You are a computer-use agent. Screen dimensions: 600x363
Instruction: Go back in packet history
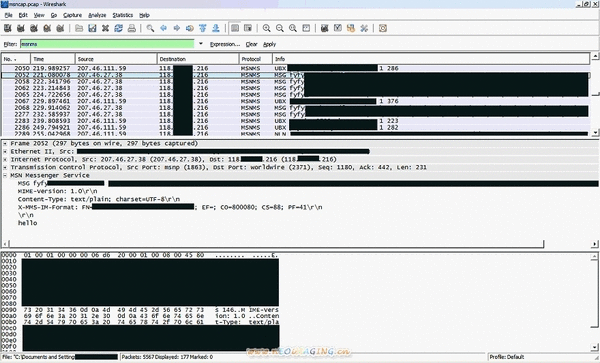164,28
